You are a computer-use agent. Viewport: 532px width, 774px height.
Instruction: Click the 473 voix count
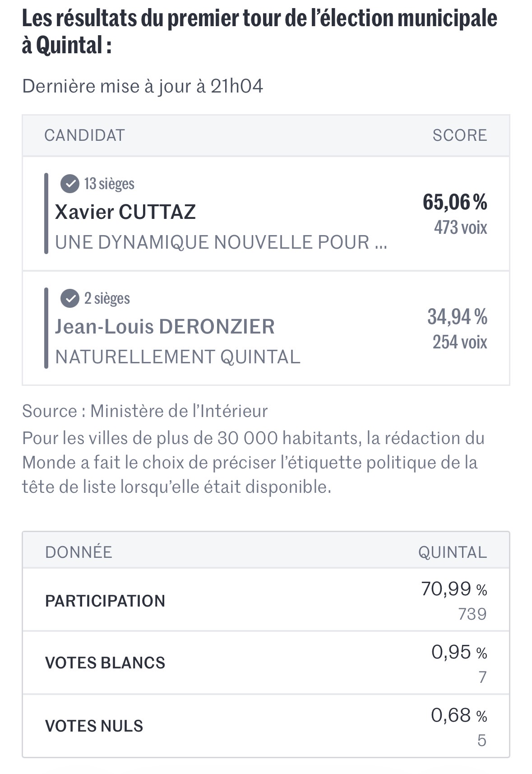click(x=460, y=227)
